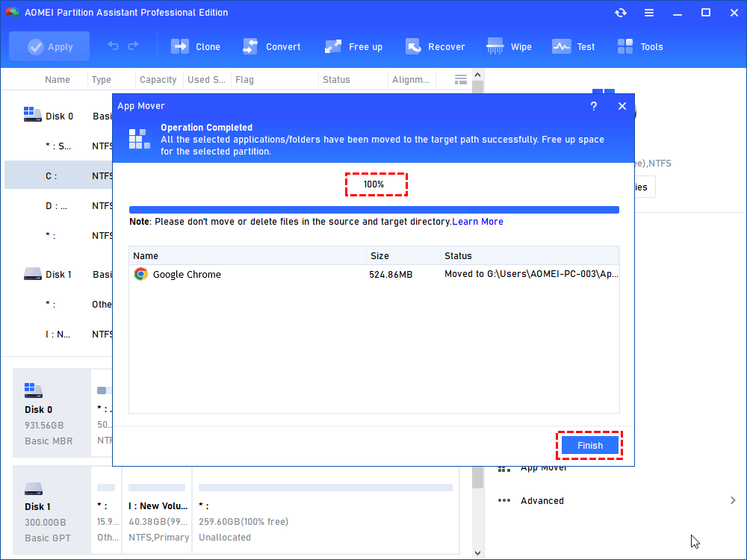Click the Finish button
Screen dimensions: 747x560
(590, 445)
